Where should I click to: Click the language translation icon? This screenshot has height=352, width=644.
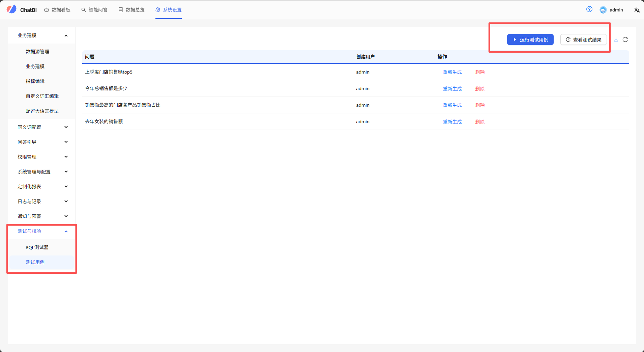(637, 10)
